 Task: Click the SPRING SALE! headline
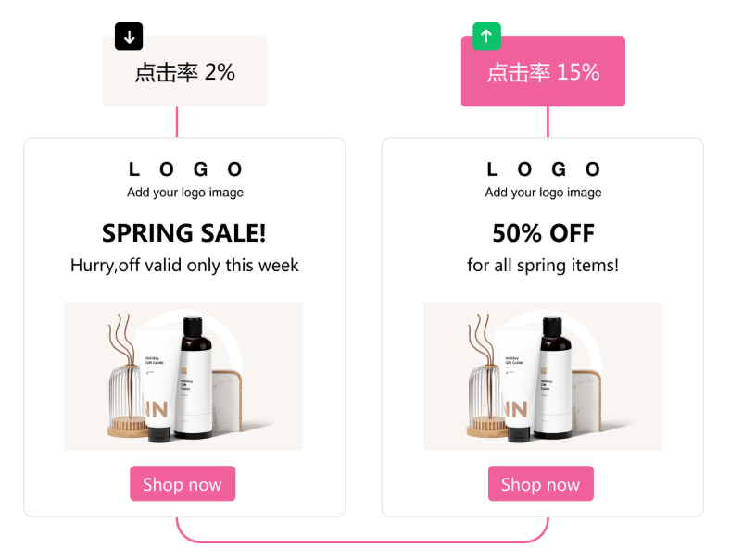184,233
